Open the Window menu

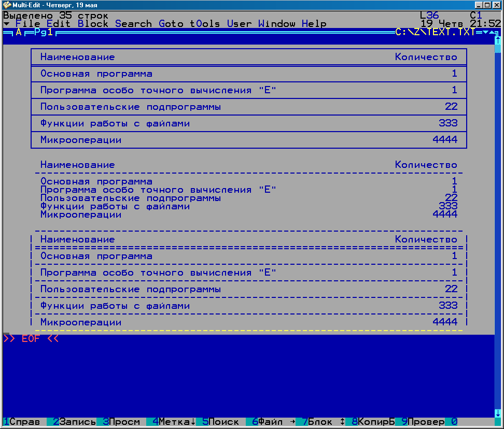(x=276, y=24)
